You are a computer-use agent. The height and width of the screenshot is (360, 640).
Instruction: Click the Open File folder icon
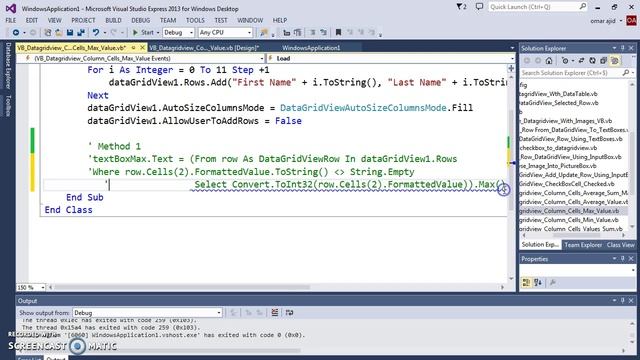(59, 32)
